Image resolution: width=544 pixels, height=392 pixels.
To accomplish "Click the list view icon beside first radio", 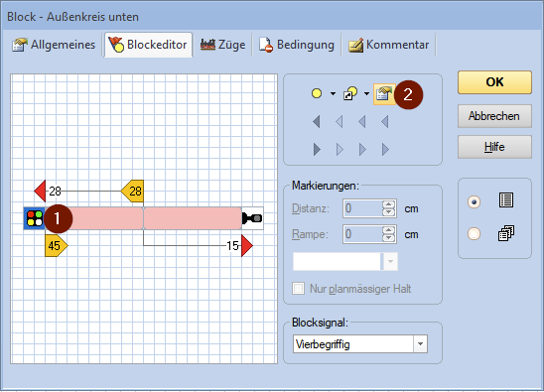I will pyautogui.click(x=506, y=200).
